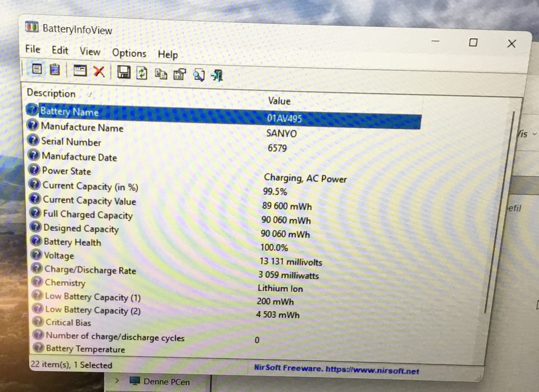The height and width of the screenshot is (392, 539).
Task: Select the Power State row label
Action: [66, 171]
